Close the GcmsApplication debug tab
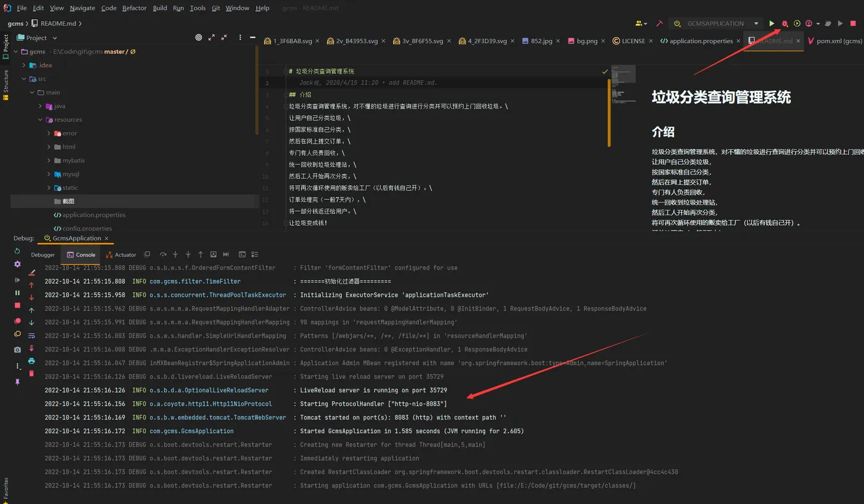Image resolution: width=864 pixels, height=504 pixels. [x=106, y=238]
